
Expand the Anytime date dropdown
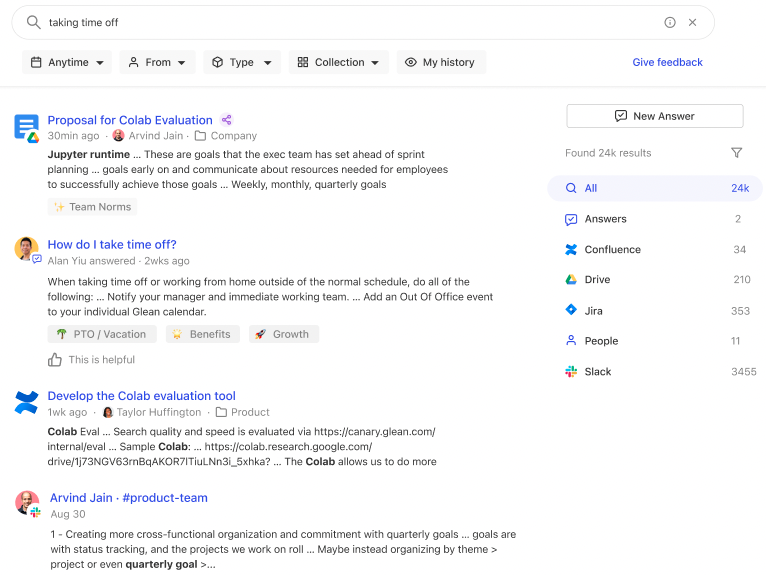[x=67, y=62]
